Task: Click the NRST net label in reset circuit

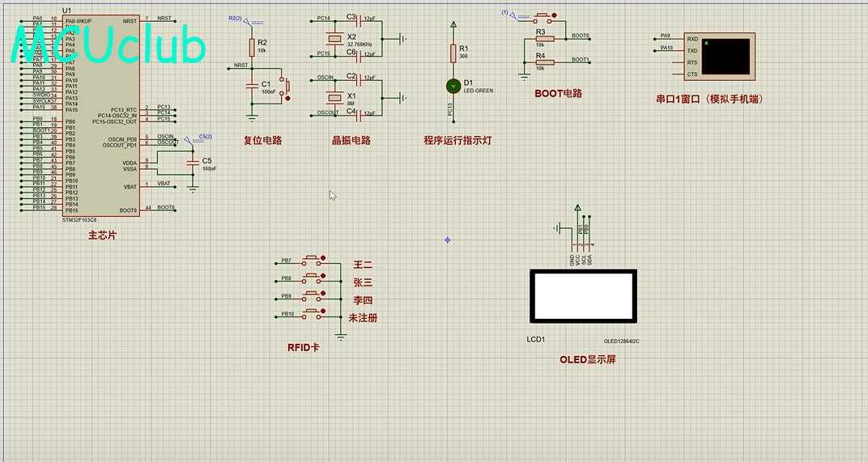Action: click(x=240, y=66)
